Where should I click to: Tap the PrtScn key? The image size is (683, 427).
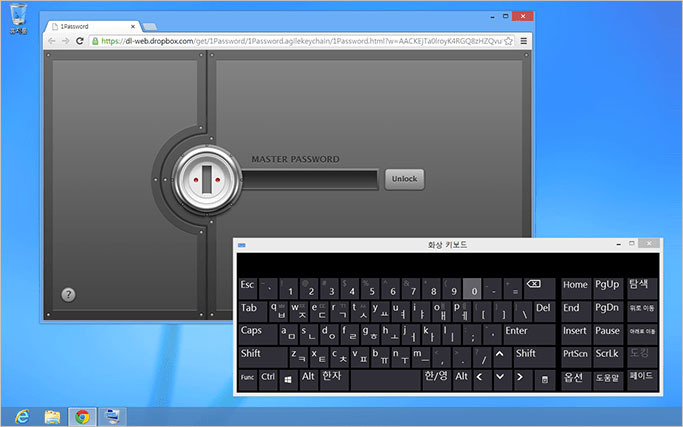click(x=576, y=357)
